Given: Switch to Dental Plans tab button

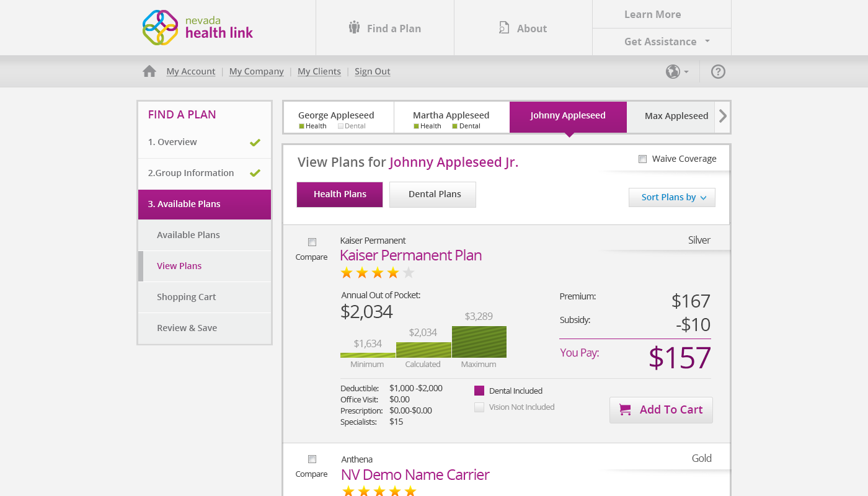Looking at the screenshot, I should tap(433, 194).
